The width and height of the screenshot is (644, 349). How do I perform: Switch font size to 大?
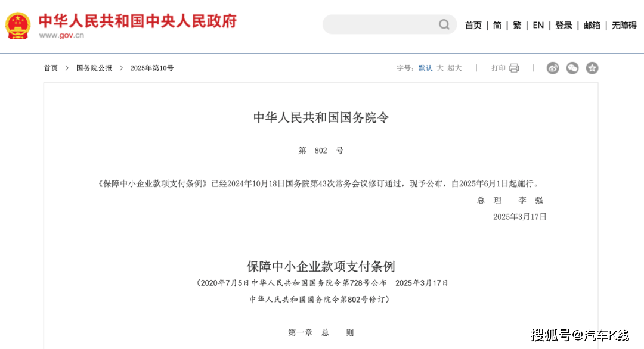click(x=439, y=68)
